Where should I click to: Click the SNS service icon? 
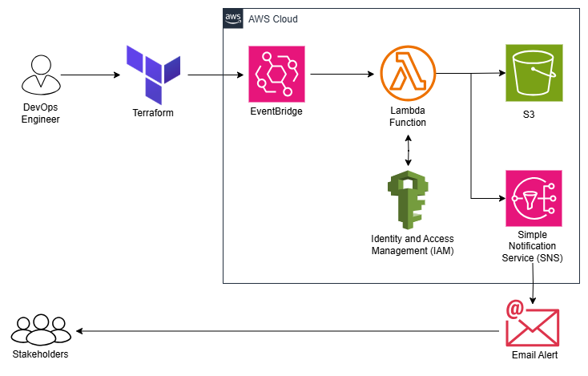coord(534,198)
